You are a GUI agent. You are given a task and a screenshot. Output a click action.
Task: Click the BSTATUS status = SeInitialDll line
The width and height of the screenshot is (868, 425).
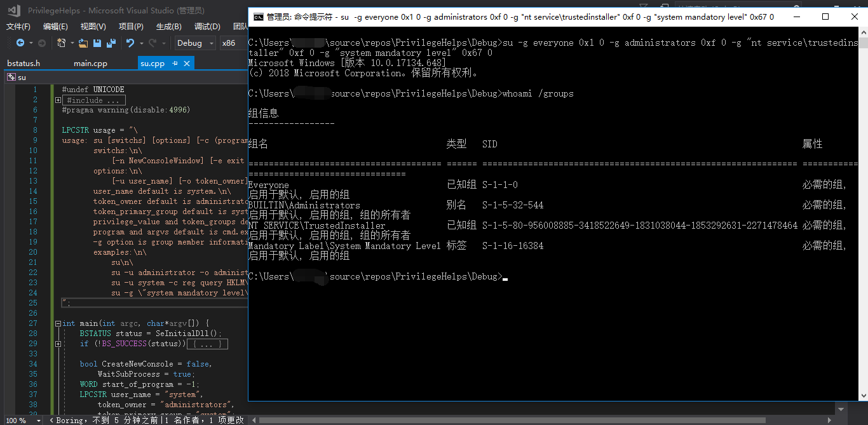coord(151,334)
